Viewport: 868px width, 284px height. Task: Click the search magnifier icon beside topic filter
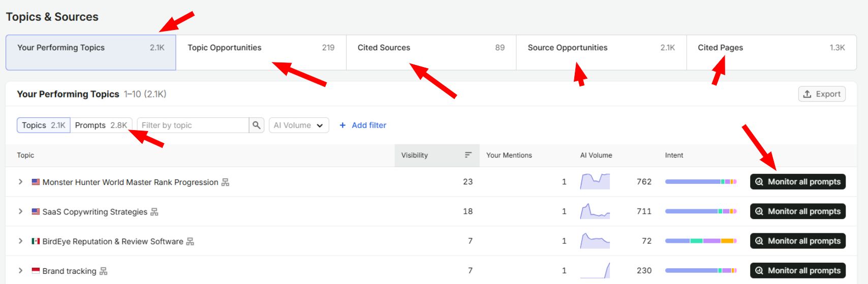click(x=257, y=125)
